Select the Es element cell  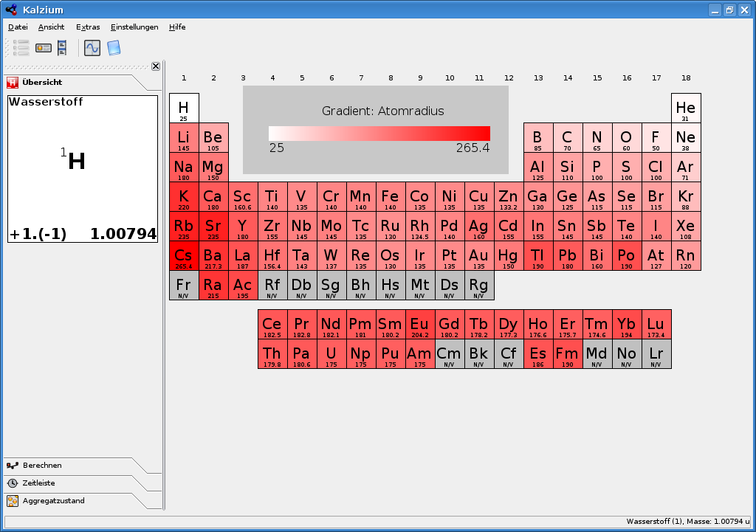tap(538, 353)
